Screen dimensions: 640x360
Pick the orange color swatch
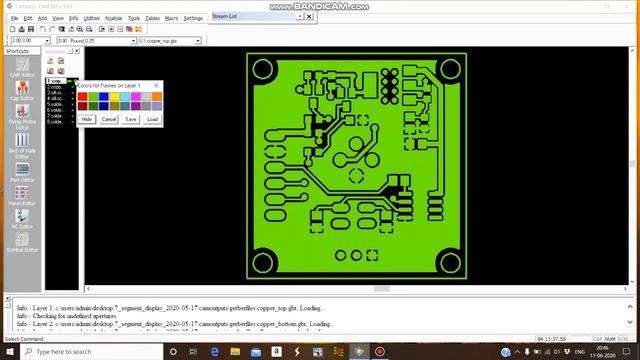pyautogui.click(x=157, y=97)
